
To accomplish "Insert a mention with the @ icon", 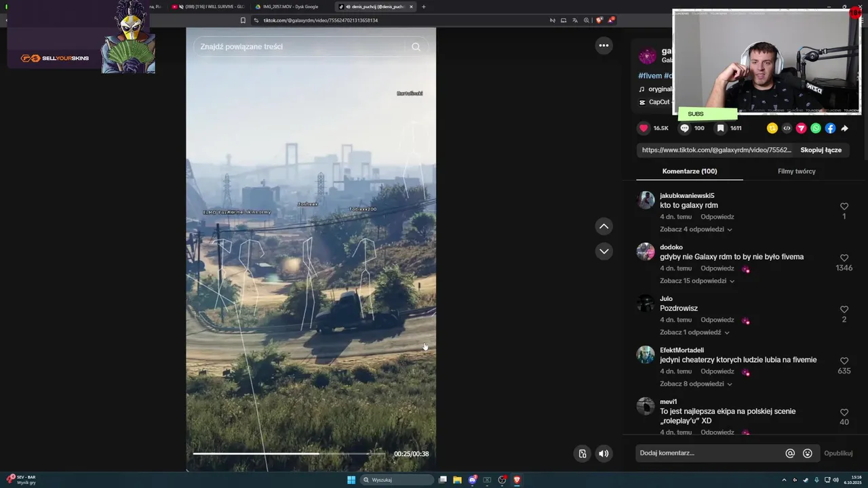I will click(x=790, y=453).
